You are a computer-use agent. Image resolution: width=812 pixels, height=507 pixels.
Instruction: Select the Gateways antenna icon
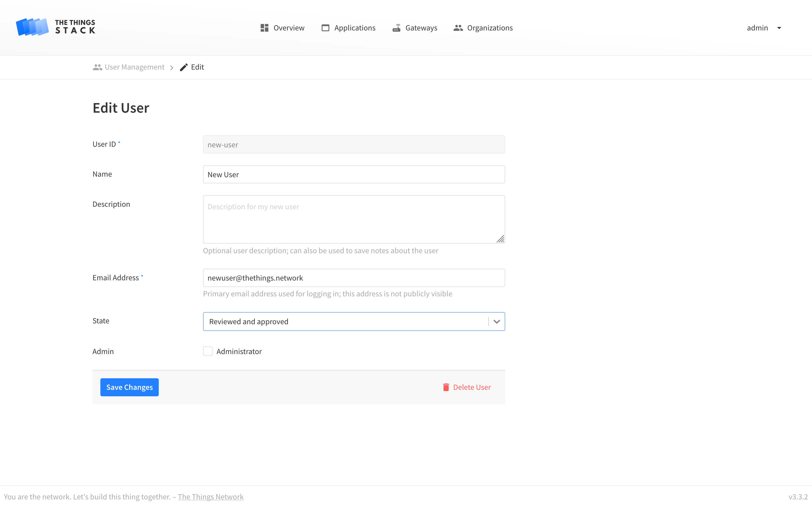click(397, 28)
